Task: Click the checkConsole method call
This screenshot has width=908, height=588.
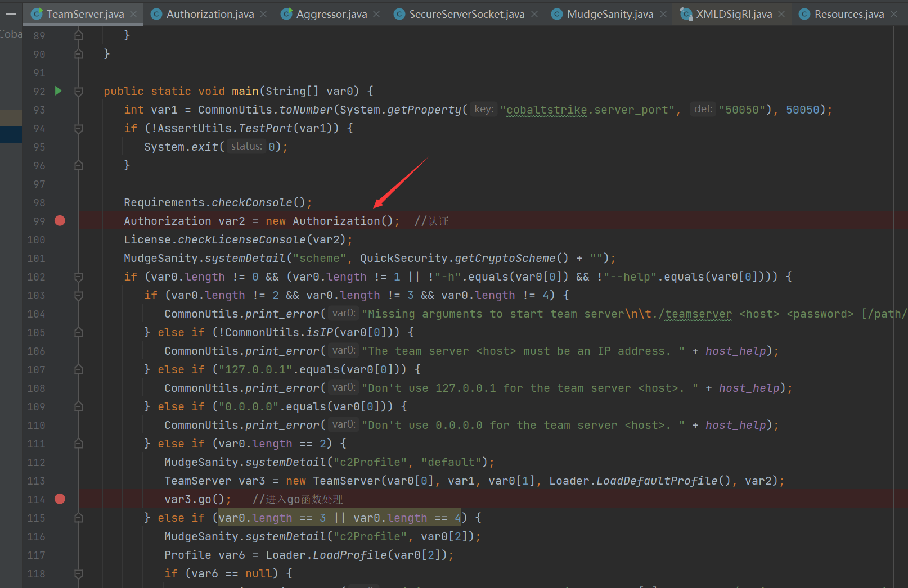Action: [252, 202]
